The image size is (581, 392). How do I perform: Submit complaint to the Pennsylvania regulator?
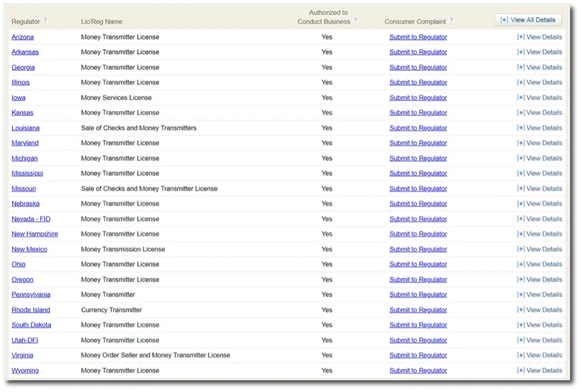click(x=418, y=295)
